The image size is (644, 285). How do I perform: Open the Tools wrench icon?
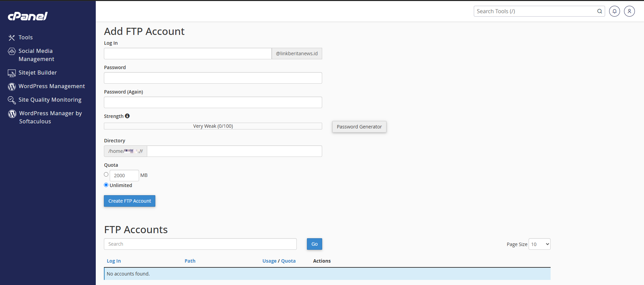point(12,38)
